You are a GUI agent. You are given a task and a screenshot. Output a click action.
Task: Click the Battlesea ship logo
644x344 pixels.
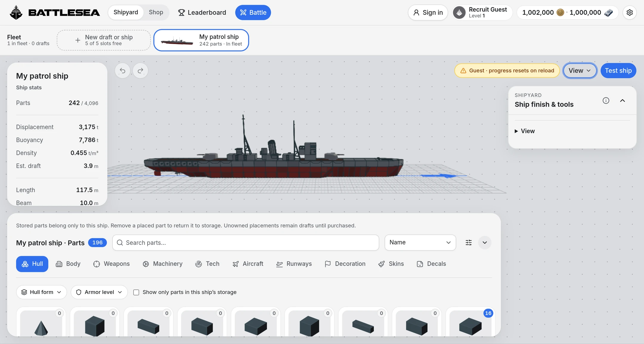(x=16, y=13)
